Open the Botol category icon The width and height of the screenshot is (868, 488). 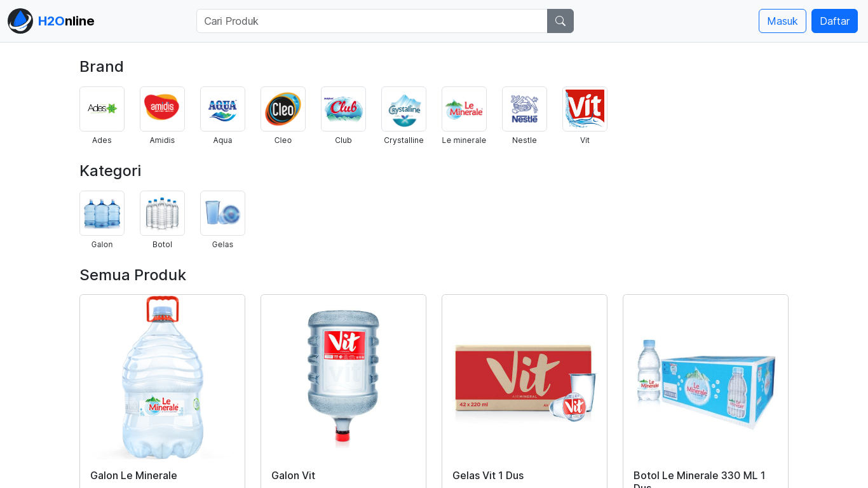(x=162, y=213)
